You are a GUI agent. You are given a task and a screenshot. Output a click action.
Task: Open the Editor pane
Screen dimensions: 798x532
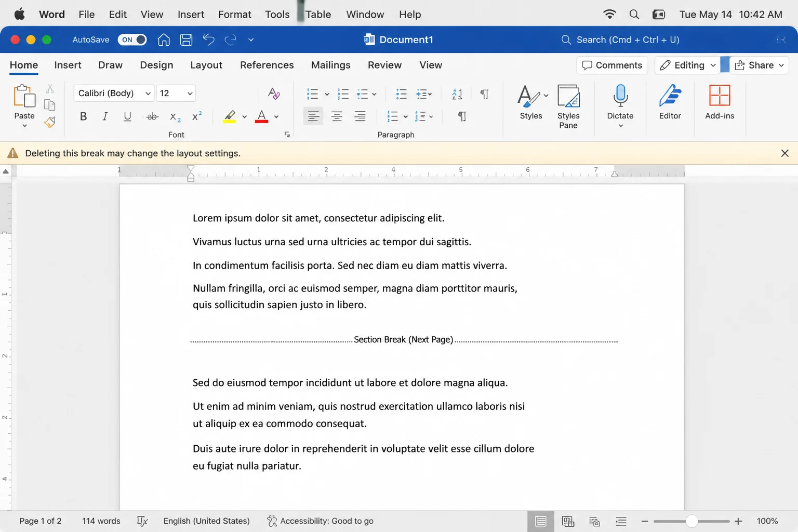click(x=670, y=102)
